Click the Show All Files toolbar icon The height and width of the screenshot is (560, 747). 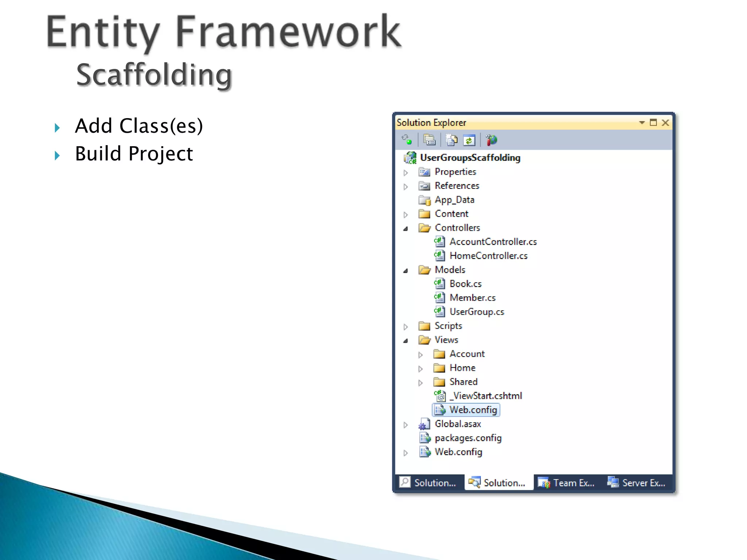pyautogui.click(x=452, y=140)
